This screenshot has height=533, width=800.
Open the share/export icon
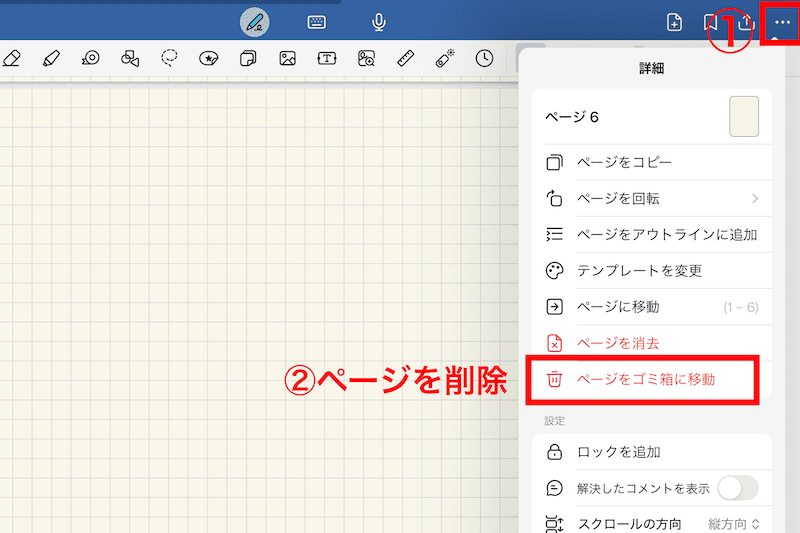[744, 23]
